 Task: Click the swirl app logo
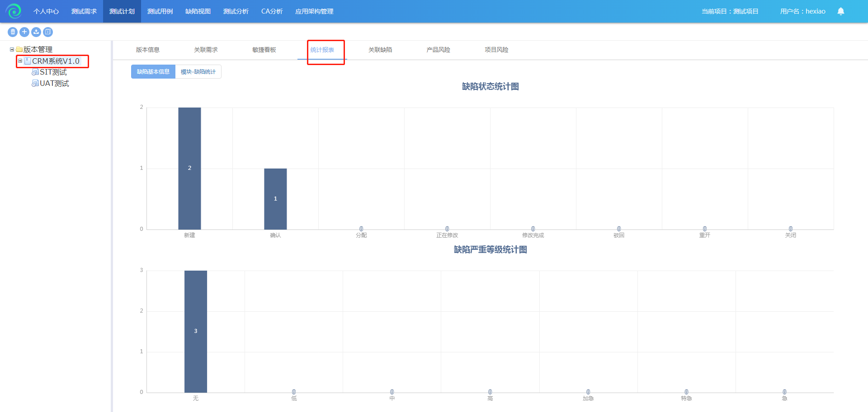coord(14,11)
